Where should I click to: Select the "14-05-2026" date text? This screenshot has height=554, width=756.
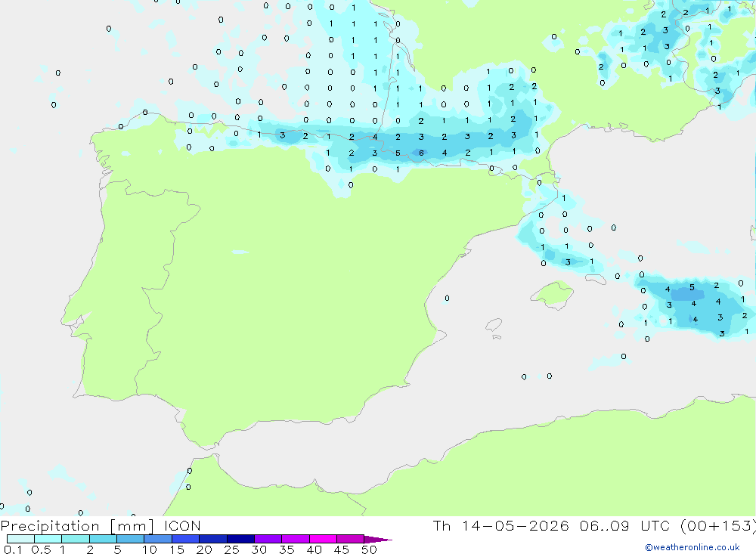click(516, 525)
